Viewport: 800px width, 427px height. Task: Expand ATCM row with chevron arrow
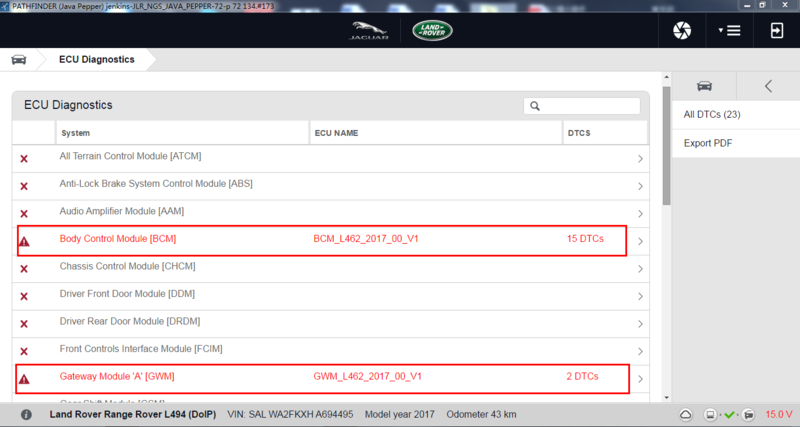tap(640, 159)
